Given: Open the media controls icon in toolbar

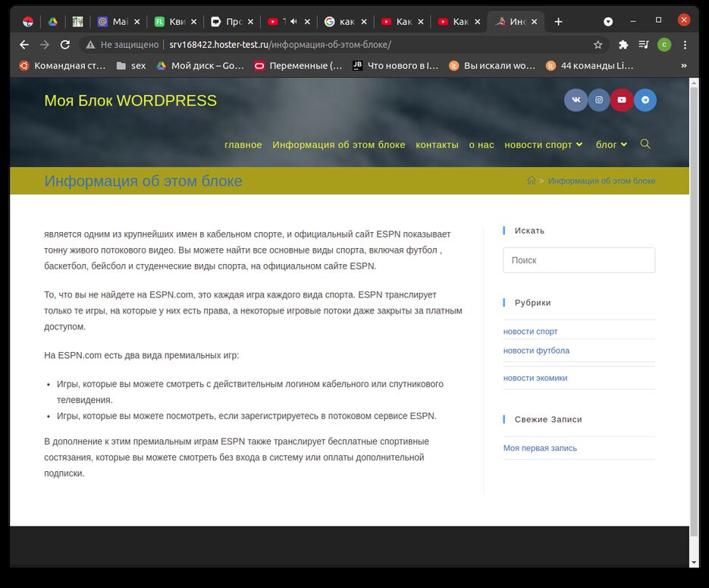Looking at the screenshot, I should (644, 44).
